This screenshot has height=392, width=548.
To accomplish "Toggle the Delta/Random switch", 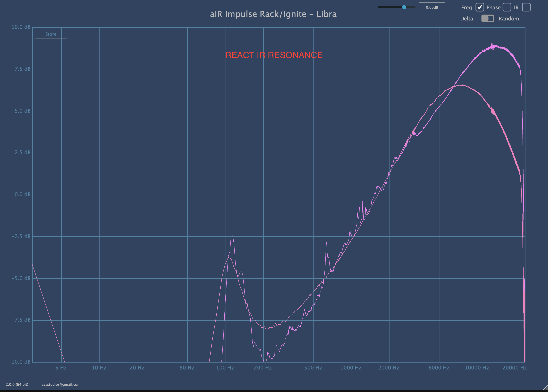I will [x=488, y=19].
